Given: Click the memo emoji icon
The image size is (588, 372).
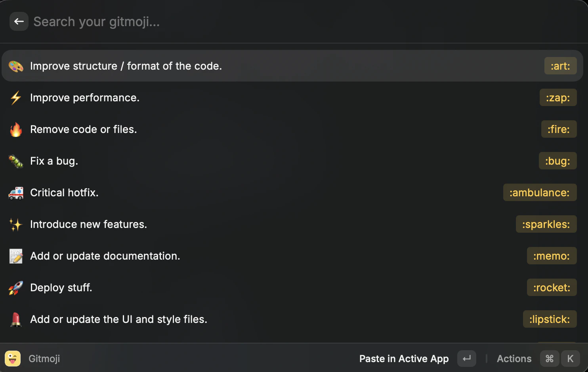Looking at the screenshot, I should (x=16, y=256).
